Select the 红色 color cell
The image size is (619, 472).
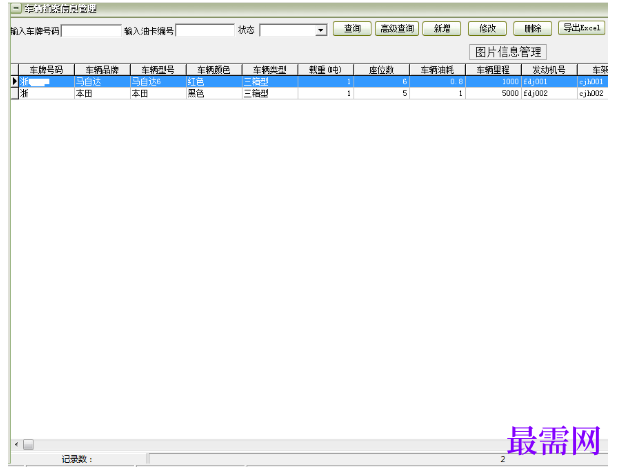click(214, 82)
